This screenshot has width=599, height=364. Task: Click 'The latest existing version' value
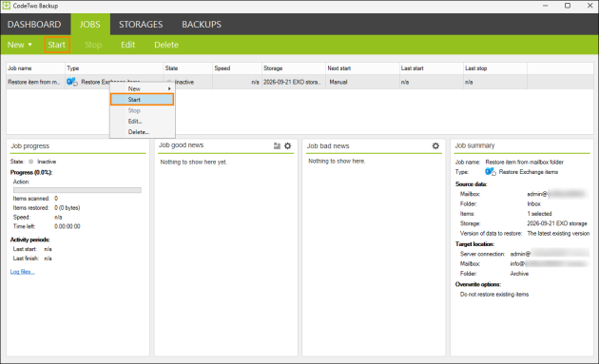tap(558, 233)
